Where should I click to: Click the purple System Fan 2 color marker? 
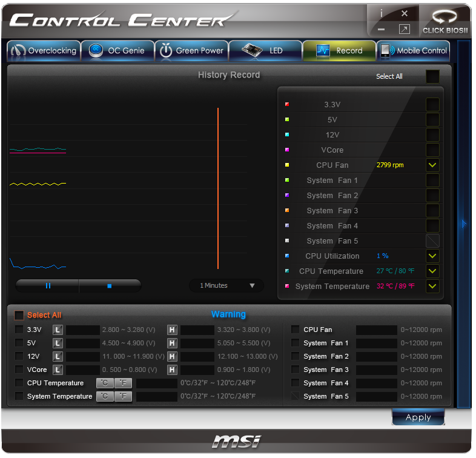[x=287, y=196]
